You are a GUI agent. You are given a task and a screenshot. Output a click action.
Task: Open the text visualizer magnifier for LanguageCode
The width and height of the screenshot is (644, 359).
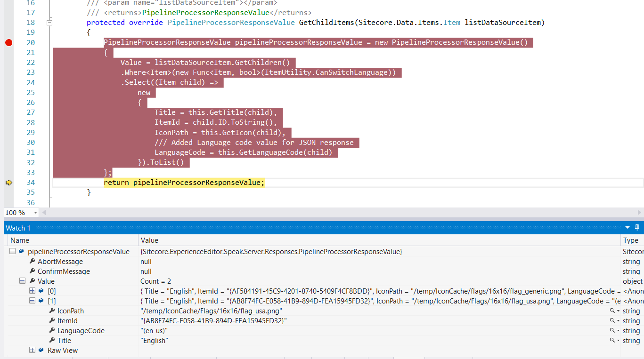pyautogui.click(x=612, y=331)
